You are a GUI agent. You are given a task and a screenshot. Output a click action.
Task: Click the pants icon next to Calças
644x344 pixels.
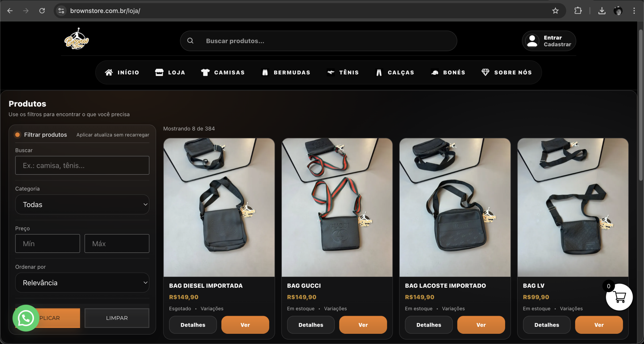tap(379, 72)
